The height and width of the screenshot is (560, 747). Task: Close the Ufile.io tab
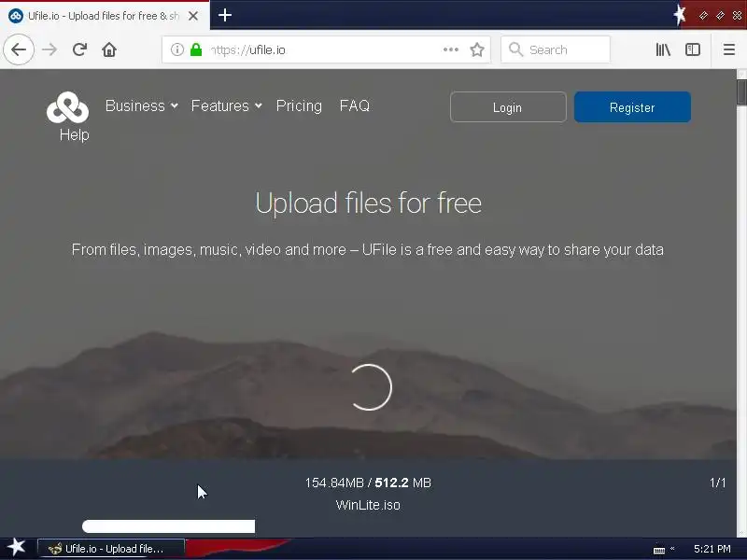pyautogui.click(x=193, y=16)
